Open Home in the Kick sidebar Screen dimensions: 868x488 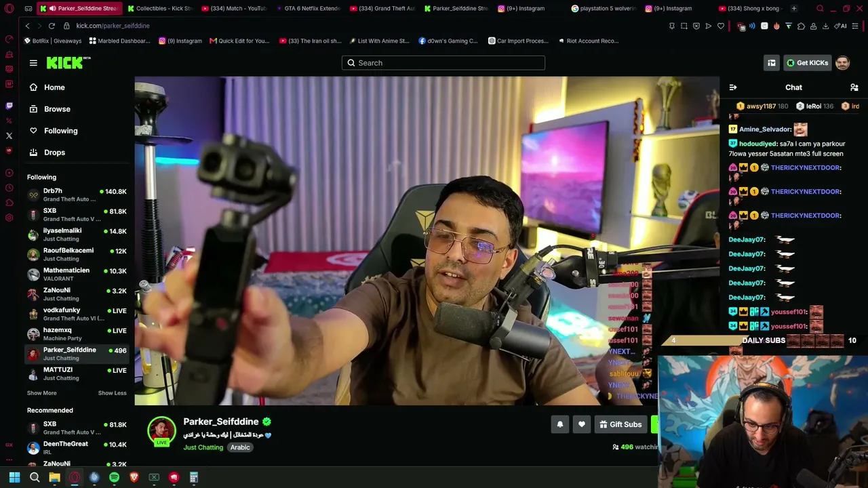click(x=54, y=87)
